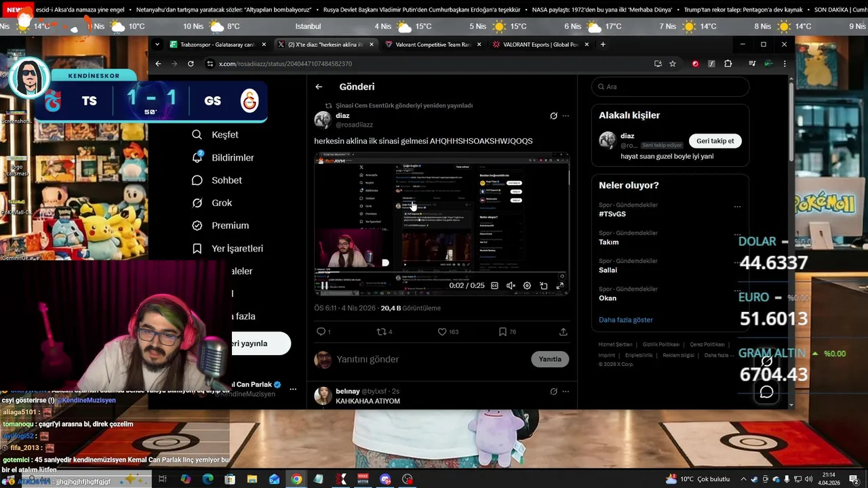Image resolution: width=868 pixels, height=488 pixels.
Task: Open Task View on the taskbar
Action: click(x=163, y=479)
